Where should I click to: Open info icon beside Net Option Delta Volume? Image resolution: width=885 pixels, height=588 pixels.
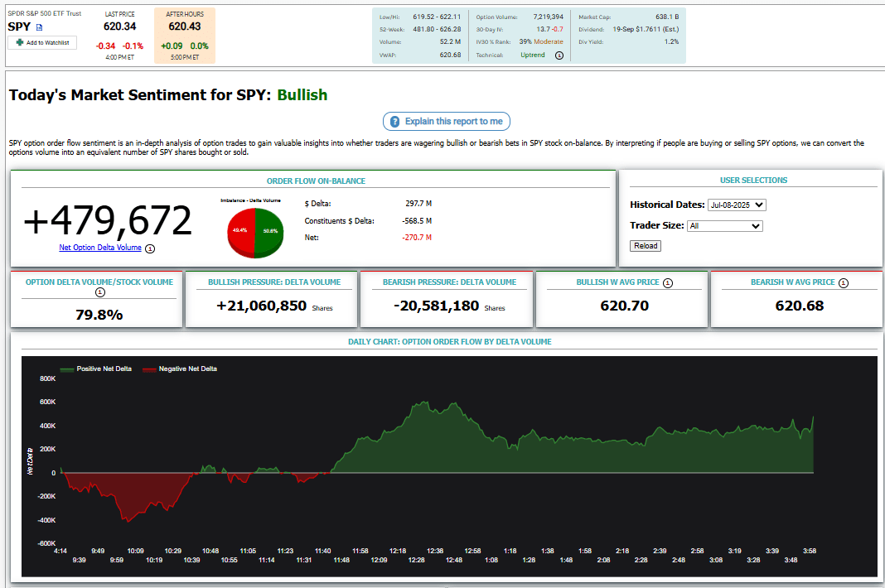coord(149,248)
